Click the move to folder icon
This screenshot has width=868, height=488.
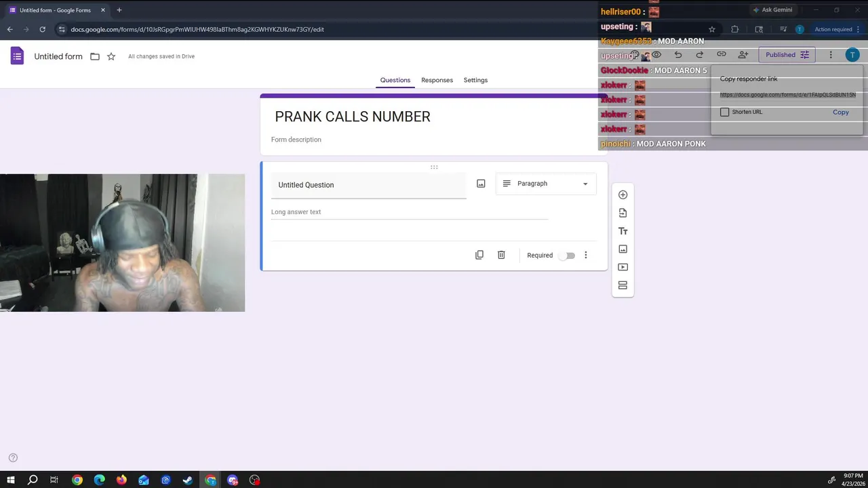coord(95,56)
